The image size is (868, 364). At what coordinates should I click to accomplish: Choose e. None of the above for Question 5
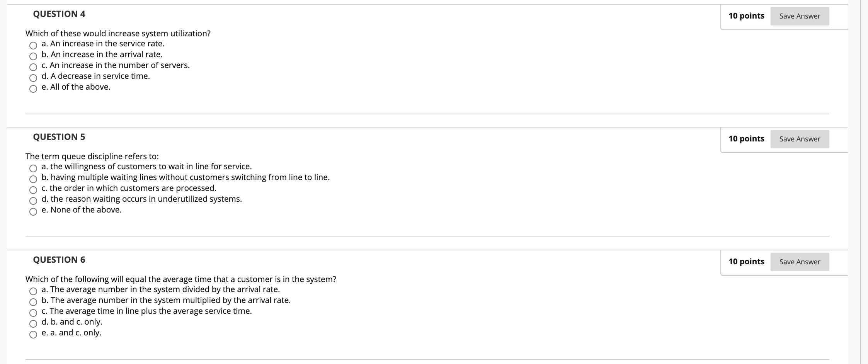pyautogui.click(x=33, y=212)
